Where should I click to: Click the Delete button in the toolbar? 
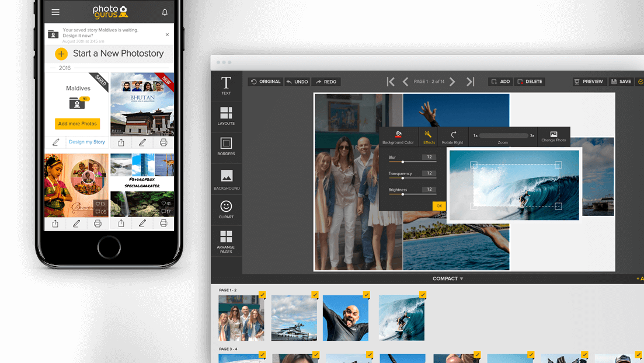pyautogui.click(x=530, y=82)
